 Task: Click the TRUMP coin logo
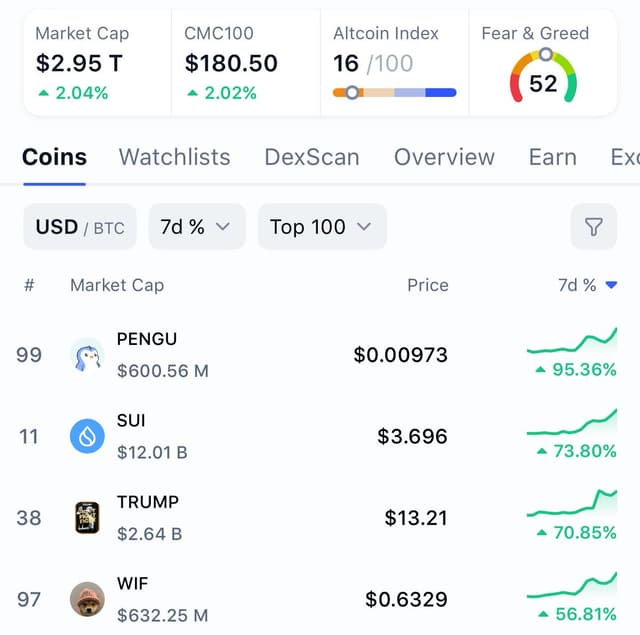(87, 517)
